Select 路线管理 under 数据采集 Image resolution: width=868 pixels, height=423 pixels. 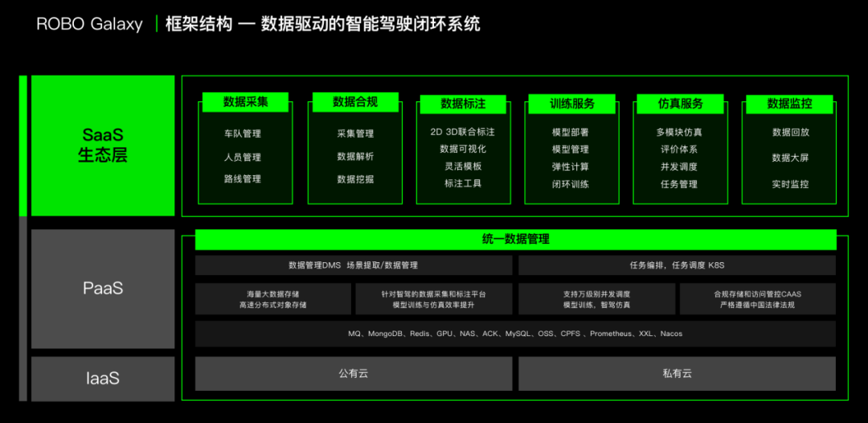click(x=243, y=179)
